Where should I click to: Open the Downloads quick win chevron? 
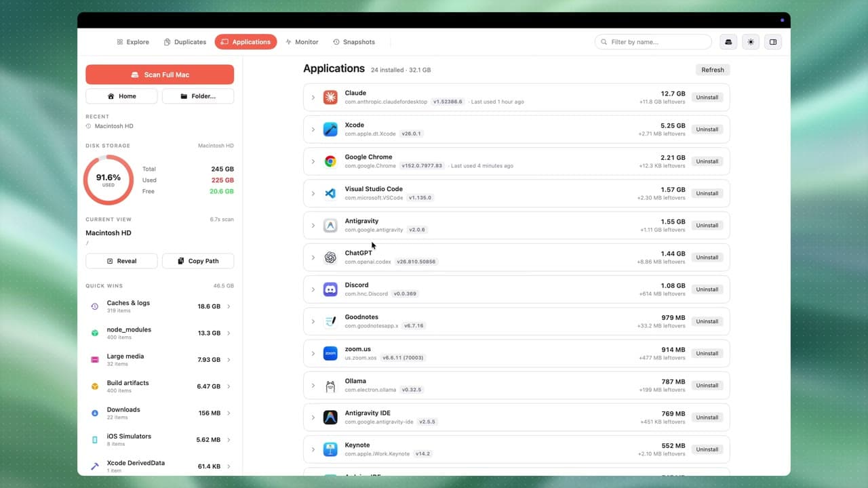click(229, 413)
